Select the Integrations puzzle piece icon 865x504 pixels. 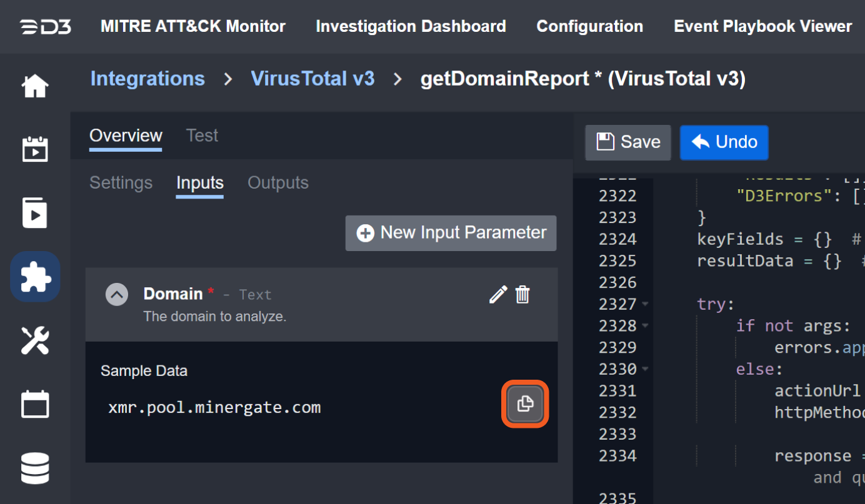(35, 277)
